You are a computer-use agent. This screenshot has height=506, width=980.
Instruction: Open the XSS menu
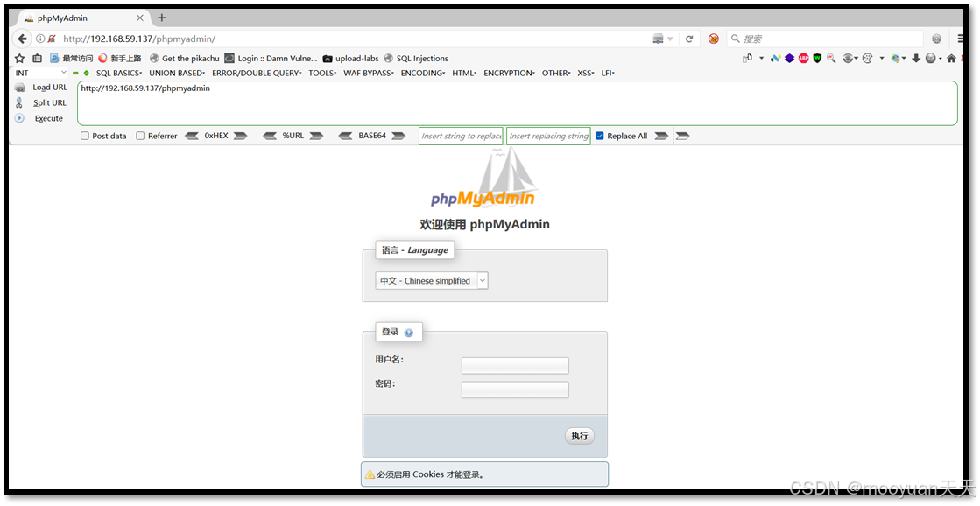tap(586, 73)
